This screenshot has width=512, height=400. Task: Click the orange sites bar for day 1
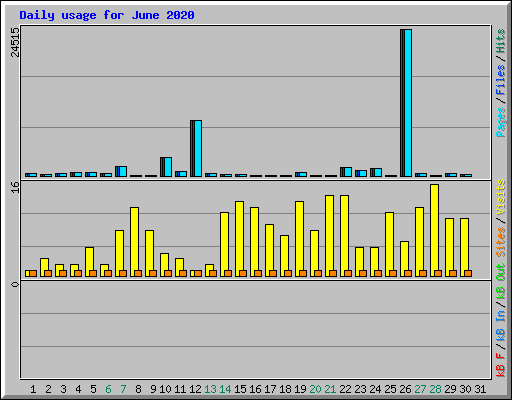[x=33, y=273]
